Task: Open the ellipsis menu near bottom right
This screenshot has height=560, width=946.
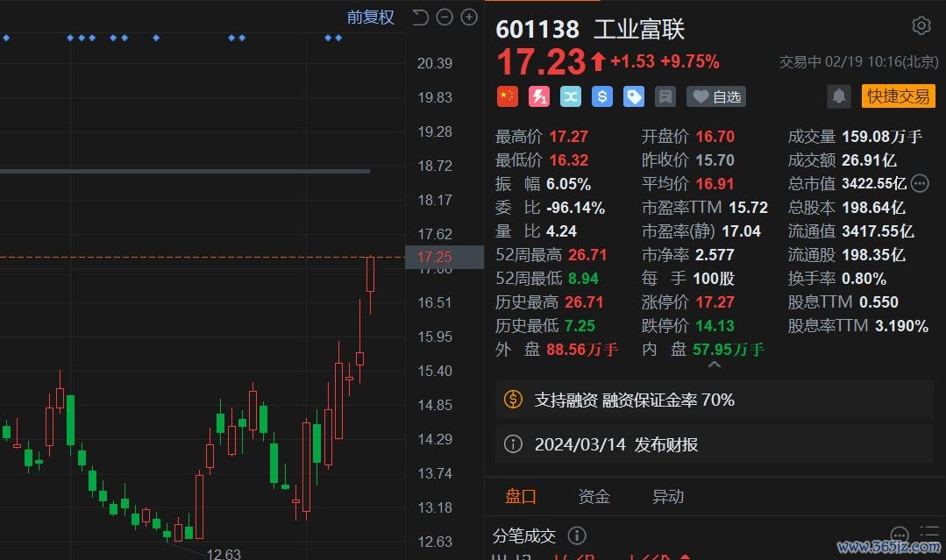Action: click(x=900, y=534)
